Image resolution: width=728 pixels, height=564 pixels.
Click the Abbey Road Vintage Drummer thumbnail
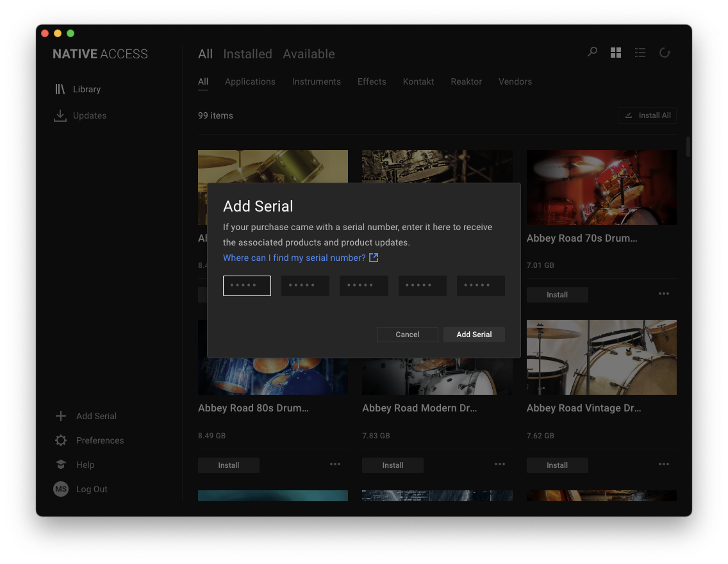601,357
